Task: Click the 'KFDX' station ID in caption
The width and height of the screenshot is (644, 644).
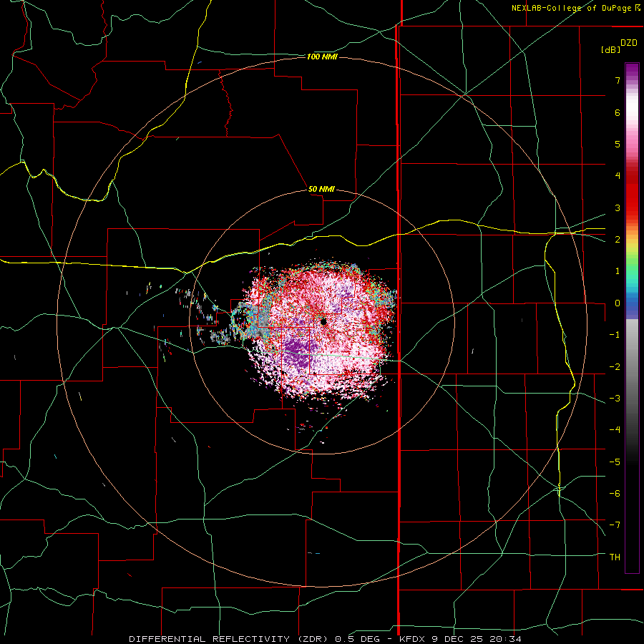Action: coord(412,639)
